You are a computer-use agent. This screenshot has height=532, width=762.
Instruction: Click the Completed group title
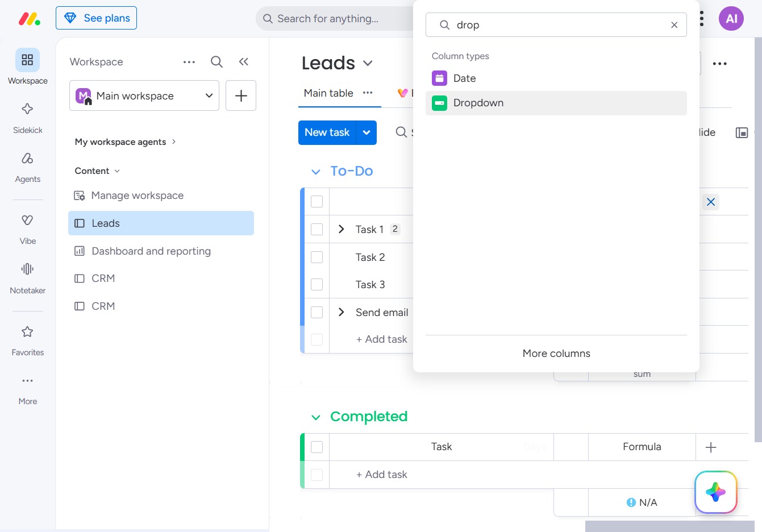(369, 417)
